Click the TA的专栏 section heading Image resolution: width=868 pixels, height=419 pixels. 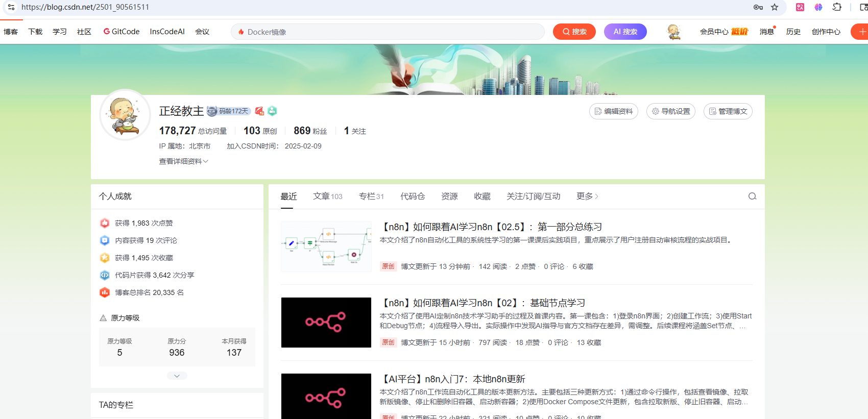click(x=116, y=405)
